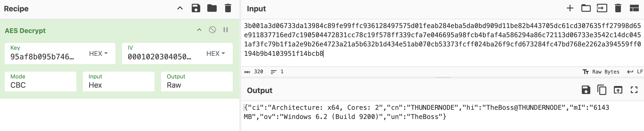Add a new input tab

tap(570, 8)
